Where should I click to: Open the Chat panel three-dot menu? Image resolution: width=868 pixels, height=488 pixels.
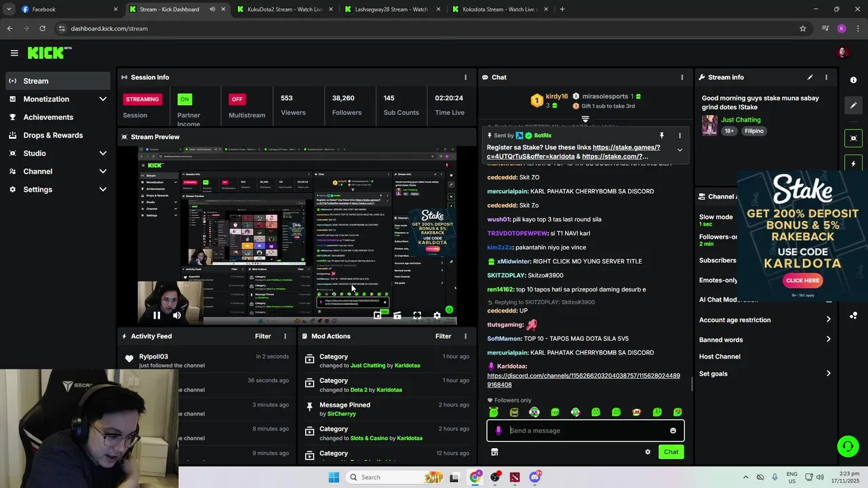coord(682,77)
